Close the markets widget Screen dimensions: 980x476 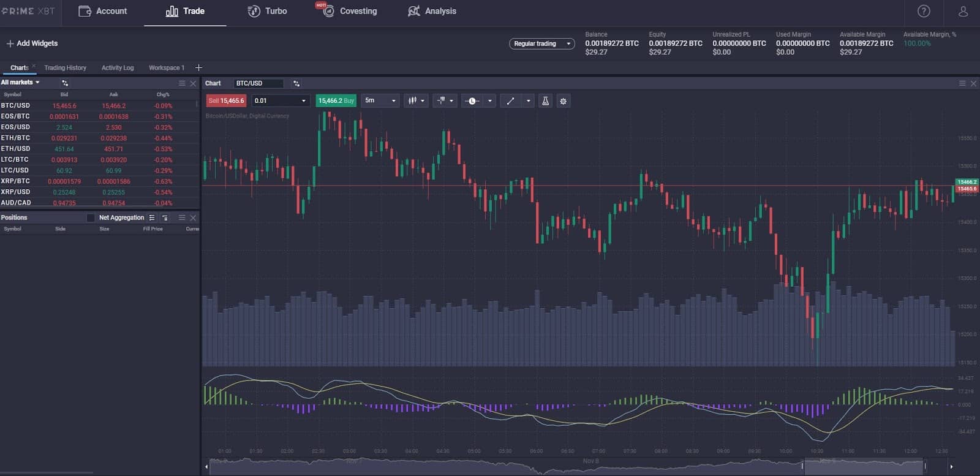[193, 83]
